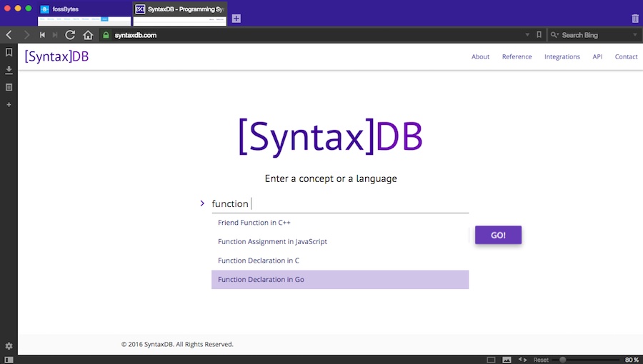Toggle the side panel visibility
The width and height of the screenshot is (643, 364).
tap(9, 360)
